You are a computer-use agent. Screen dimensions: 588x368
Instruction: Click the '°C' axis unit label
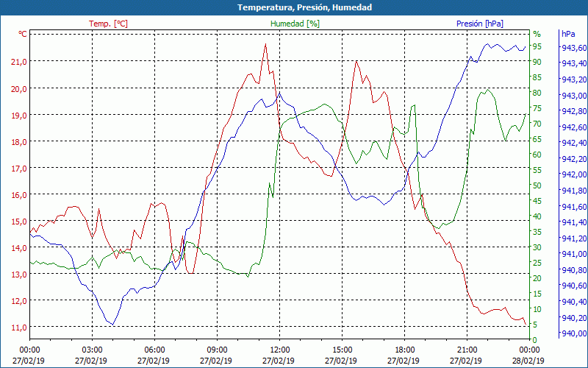click(23, 34)
